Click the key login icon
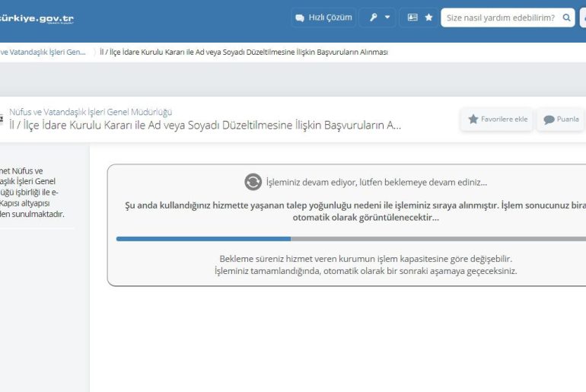This screenshot has width=586, height=392. [x=373, y=18]
